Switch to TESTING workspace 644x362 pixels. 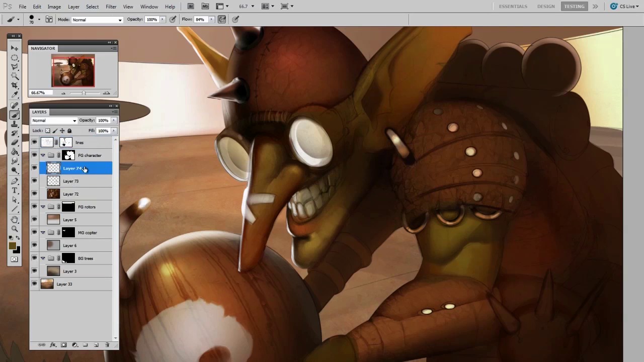(574, 6)
